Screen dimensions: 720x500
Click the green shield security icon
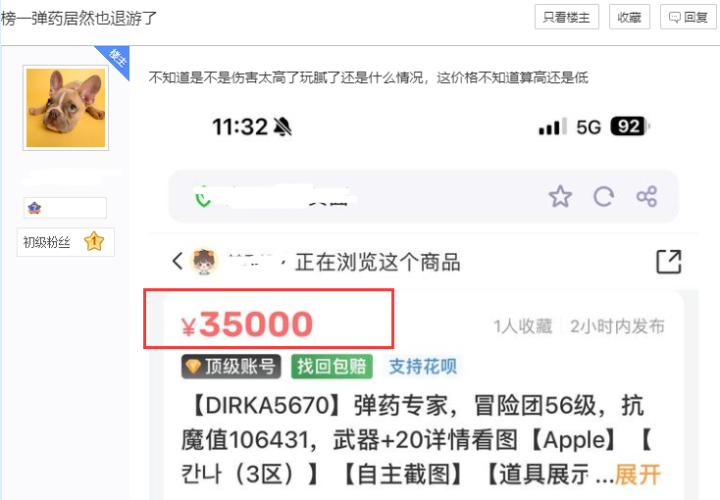tap(202, 197)
